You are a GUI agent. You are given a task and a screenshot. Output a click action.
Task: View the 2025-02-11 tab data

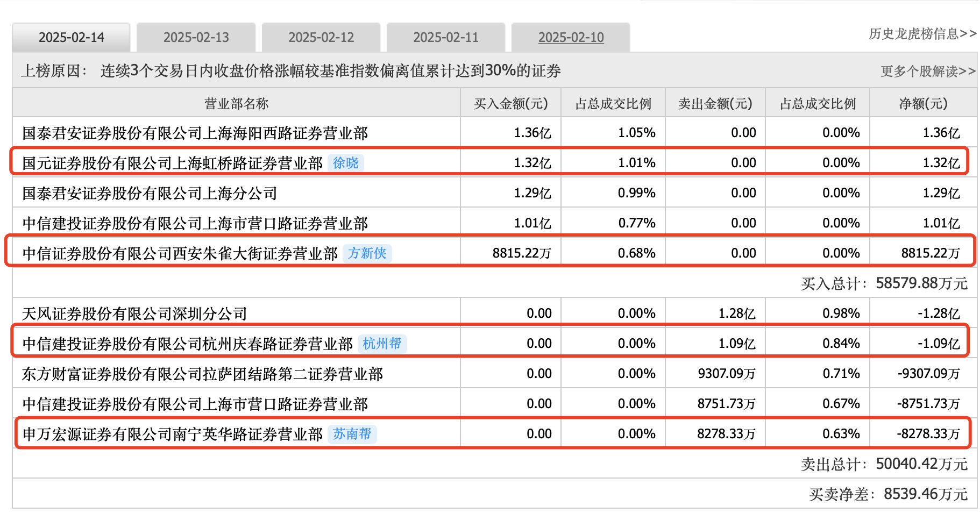[x=445, y=37]
